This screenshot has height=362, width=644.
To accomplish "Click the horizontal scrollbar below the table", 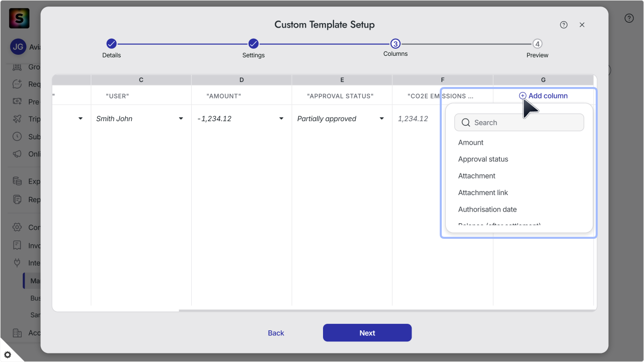I will point(387,310).
